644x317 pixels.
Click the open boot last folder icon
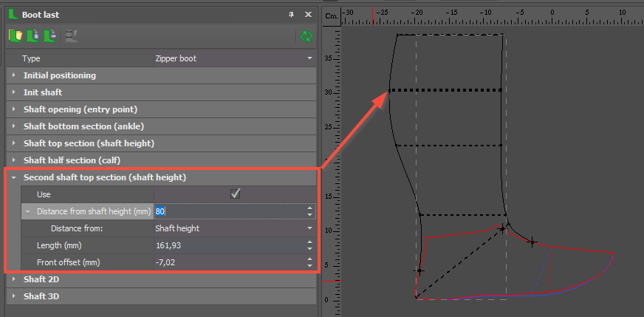pyautogui.click(x=15, y=35)
